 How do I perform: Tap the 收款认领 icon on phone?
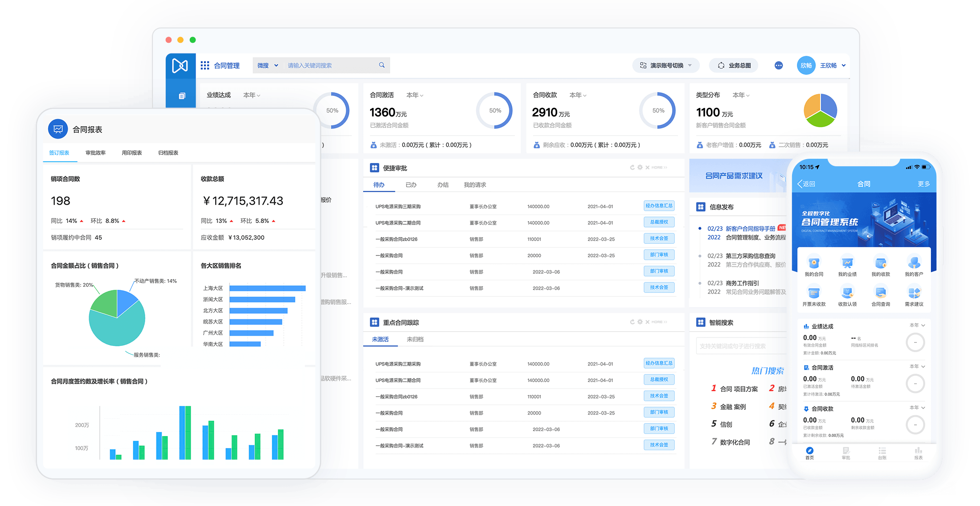coord(847,293)
